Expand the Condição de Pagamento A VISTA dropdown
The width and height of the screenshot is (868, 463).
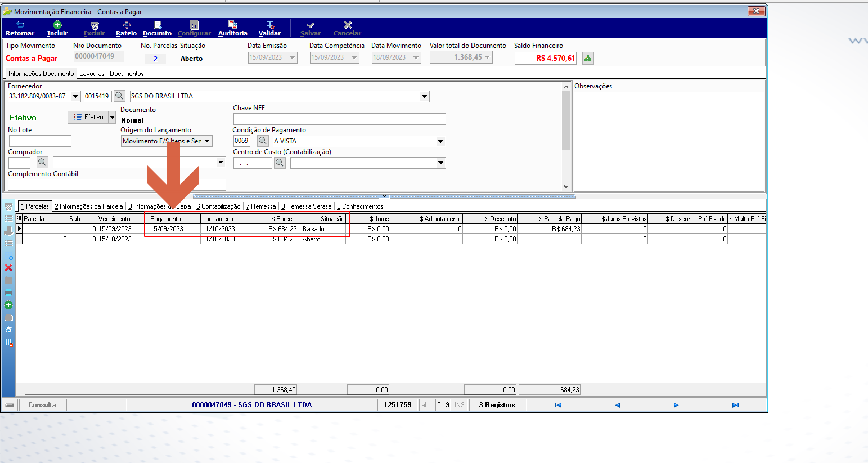(441, 141)
